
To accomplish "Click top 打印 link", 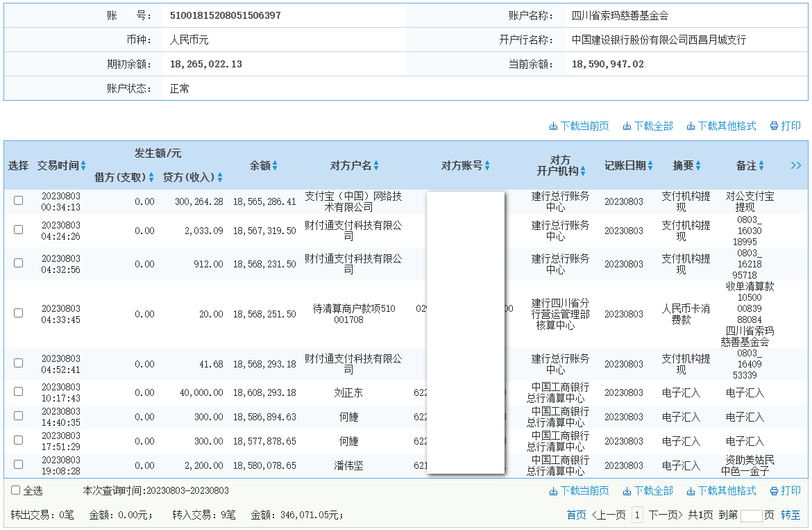I will tap(785, 126).
